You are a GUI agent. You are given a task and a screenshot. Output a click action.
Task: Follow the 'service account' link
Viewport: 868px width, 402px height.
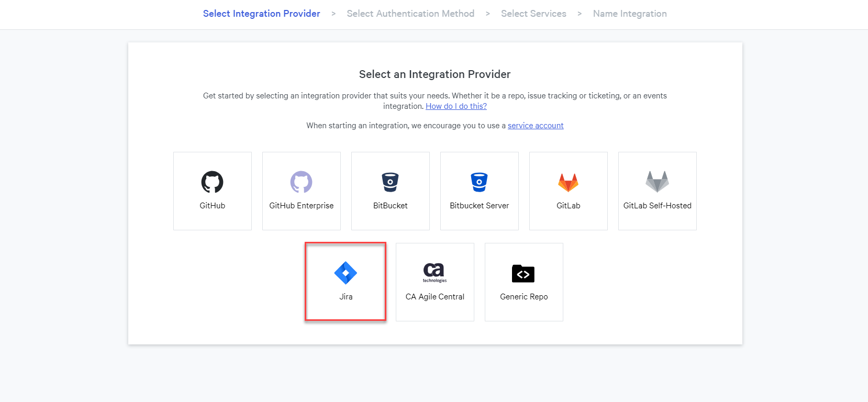[x=536, y=126]
